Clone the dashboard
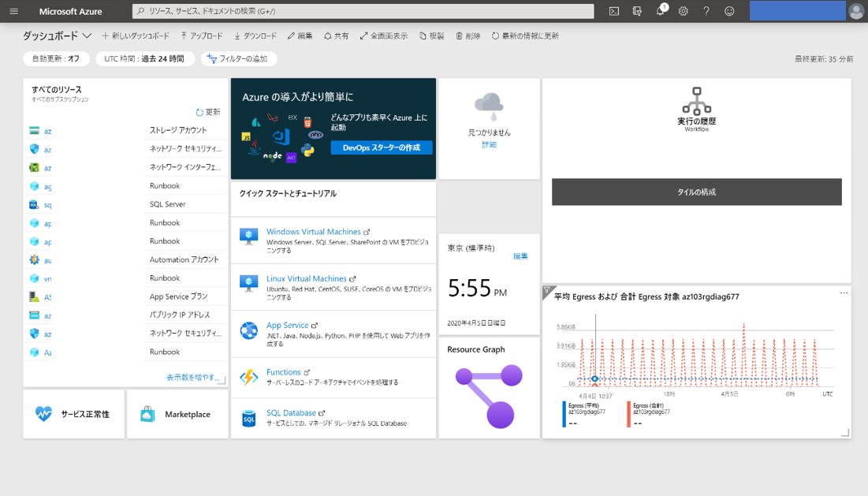The height and width of the screenshot is (496, 868). click(432, 36)
